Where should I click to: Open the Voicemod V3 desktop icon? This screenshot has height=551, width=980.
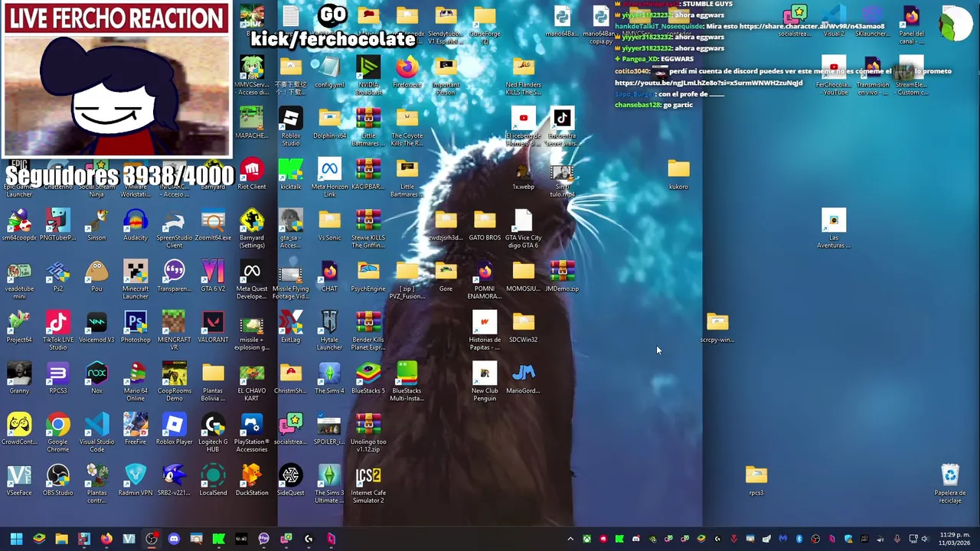point(96,328)
